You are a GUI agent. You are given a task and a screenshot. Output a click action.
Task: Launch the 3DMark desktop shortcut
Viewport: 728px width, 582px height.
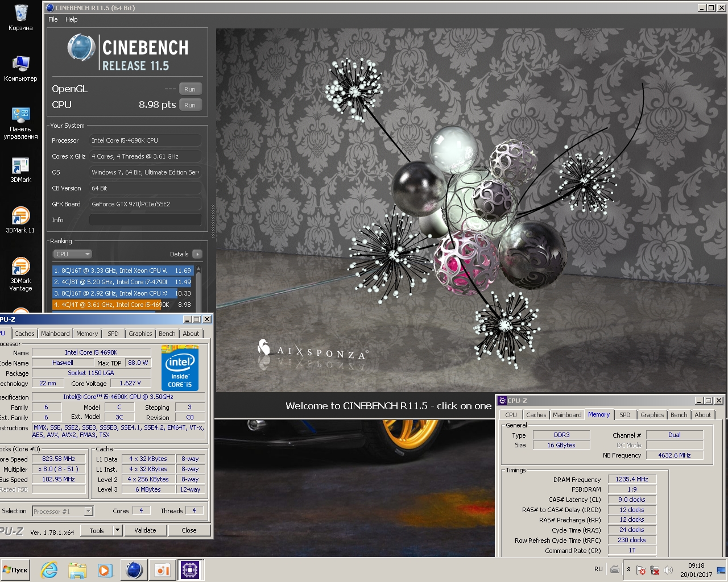[20, 170]
